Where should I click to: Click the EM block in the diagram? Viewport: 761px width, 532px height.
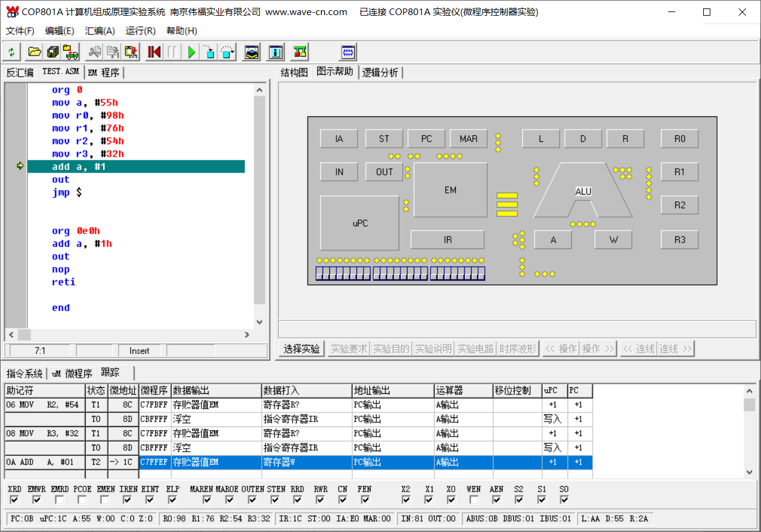click(450, 190)
